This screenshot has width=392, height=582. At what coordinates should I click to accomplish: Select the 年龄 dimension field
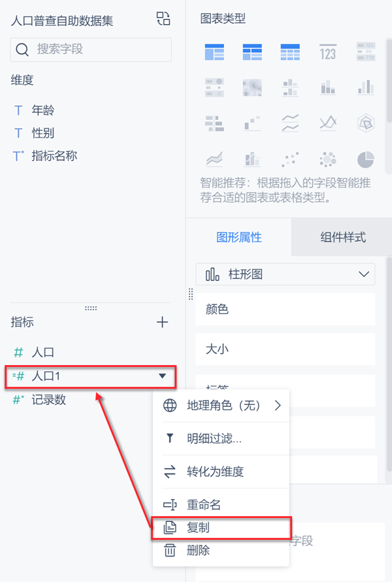pyautogui.click(x=42, y=110)
